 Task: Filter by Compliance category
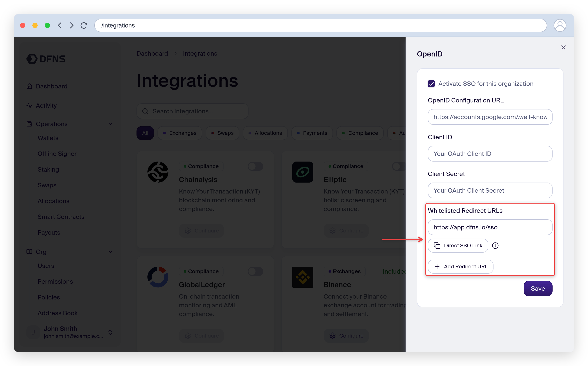(360, 133)
